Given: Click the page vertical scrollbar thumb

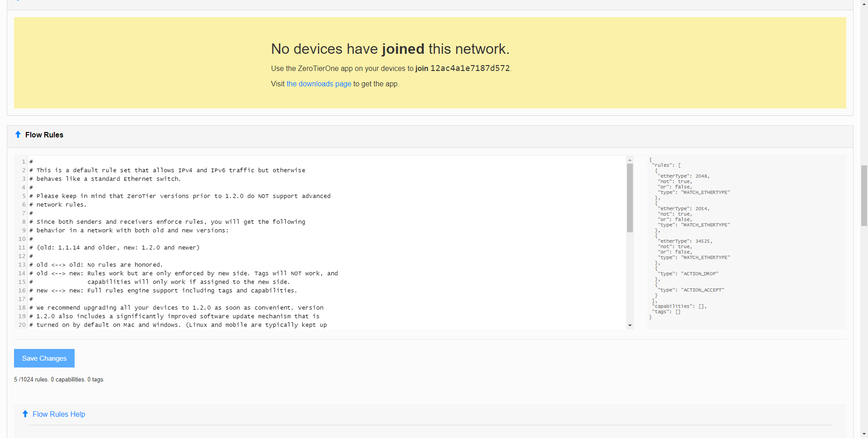Looking at the screenshot, I should pos(864,195).
